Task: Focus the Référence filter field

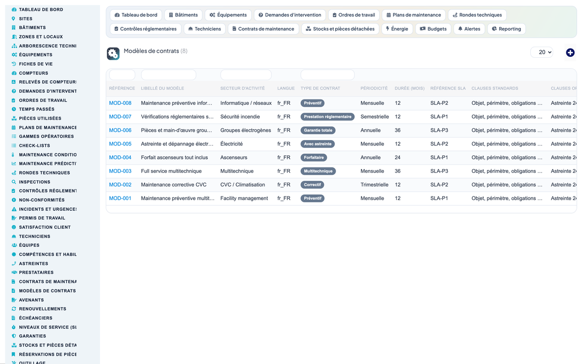Action: [x=122, y=75]
